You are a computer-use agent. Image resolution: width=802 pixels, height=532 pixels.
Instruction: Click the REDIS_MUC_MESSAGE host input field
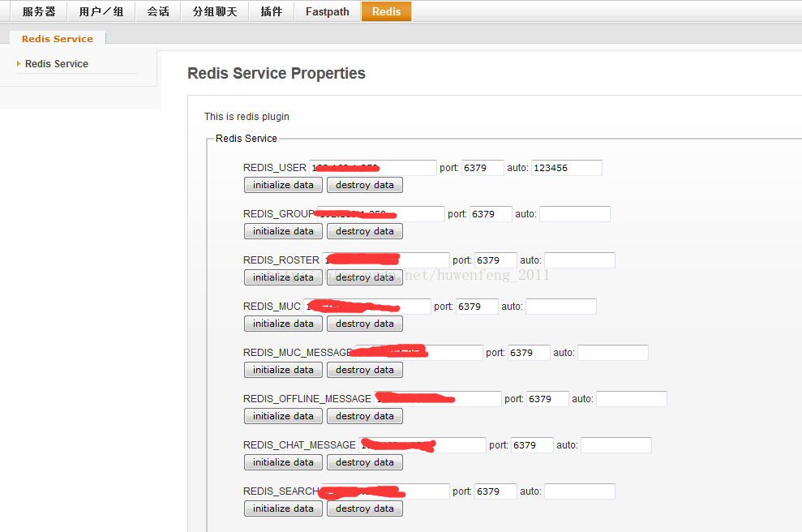click(x=419, y=353)
